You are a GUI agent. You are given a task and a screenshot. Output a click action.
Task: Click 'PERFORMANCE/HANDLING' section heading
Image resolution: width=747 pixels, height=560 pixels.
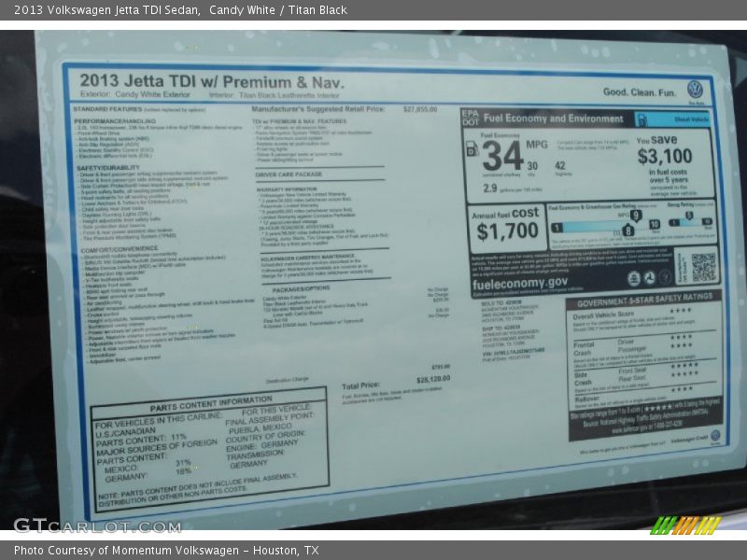pyautogui.click(x=115, y=121)
